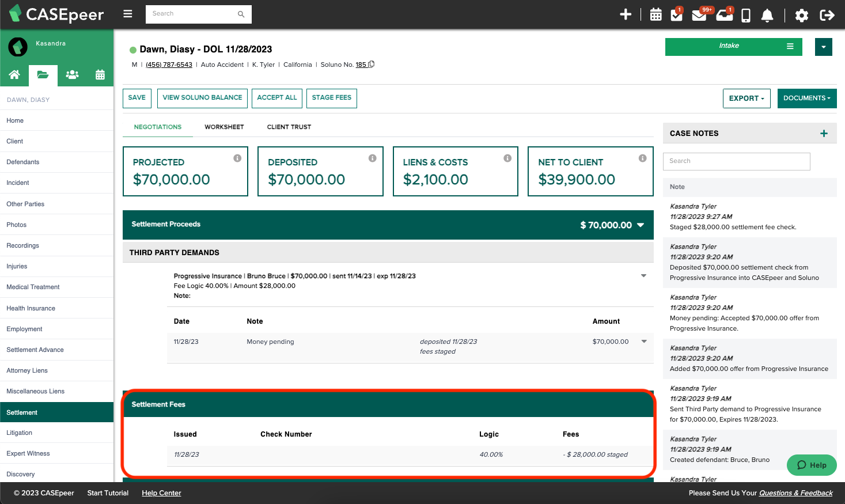The height and width of the screenshot is (504, 845).
Task: Open the settings gear icon
Action: coord(801,15)
